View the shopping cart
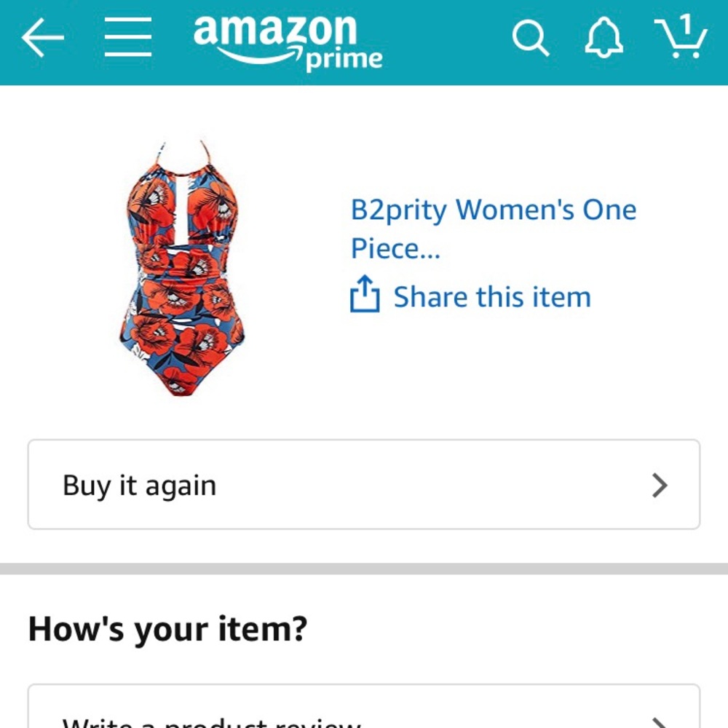Screen dimensions: 728x728 click(681, 40)
